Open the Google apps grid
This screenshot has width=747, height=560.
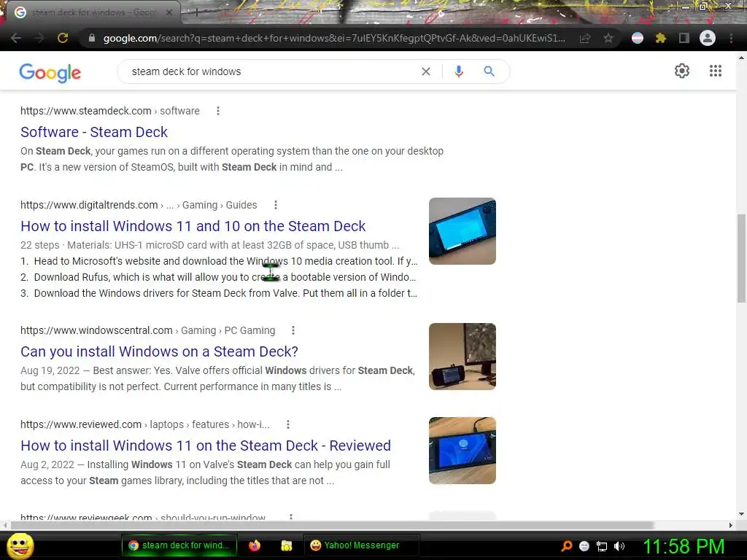click(x=716, y=71)
